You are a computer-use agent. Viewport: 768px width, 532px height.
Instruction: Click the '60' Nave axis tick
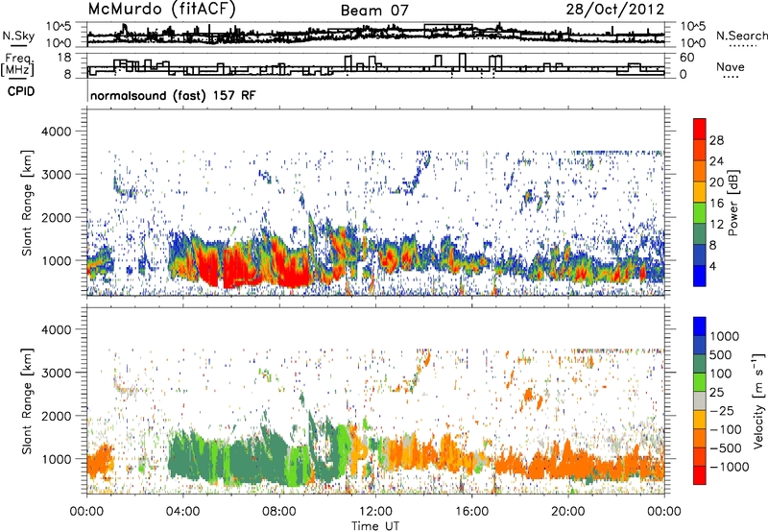point(687,58)
